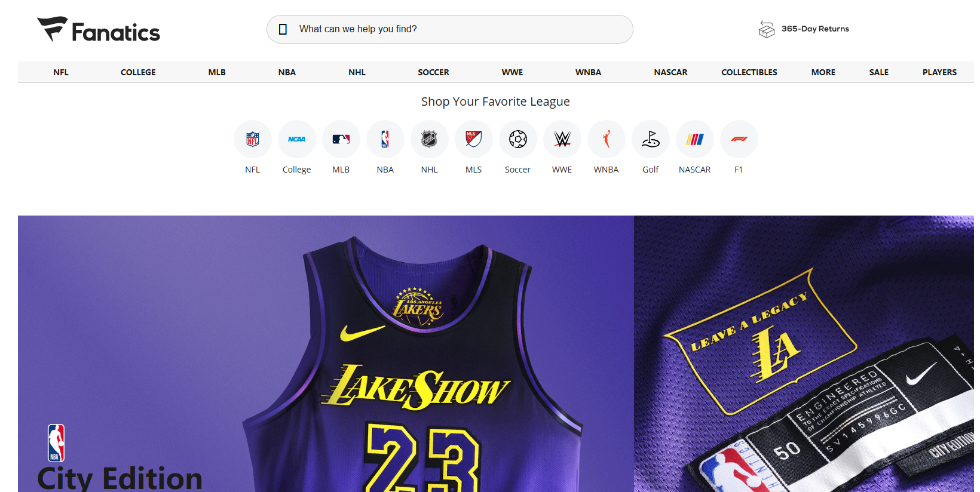Open the MLB navigation menu
Viewport: 980px width, 492px height.
tap(217, 72)
